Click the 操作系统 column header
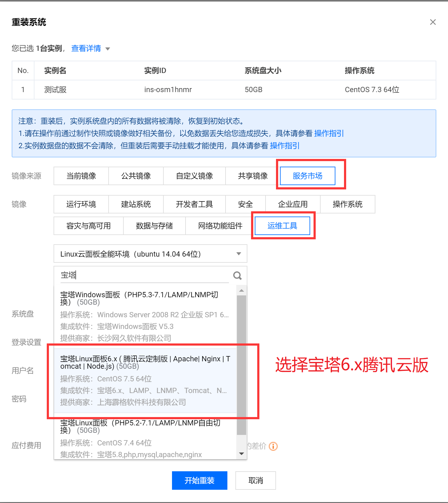The width and height of the screenshot is (448, 503). [360, 71]
